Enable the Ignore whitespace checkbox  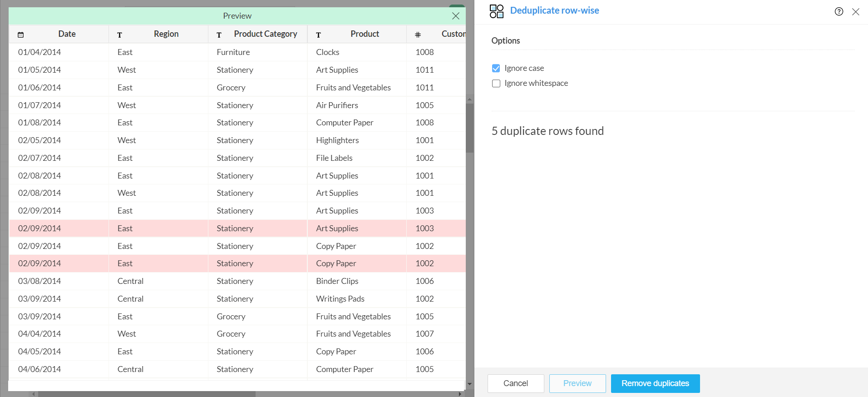tap(496, 84)
